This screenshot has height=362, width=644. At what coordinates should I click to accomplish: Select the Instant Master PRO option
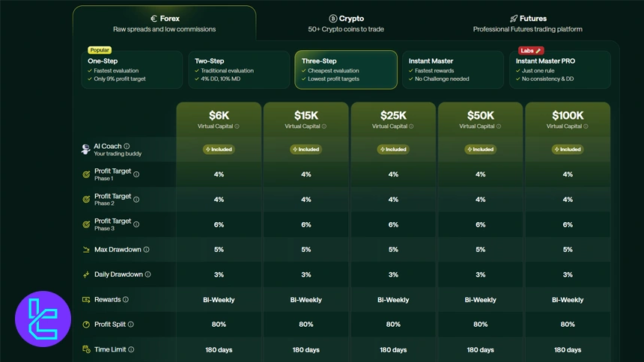coord(559,70)
